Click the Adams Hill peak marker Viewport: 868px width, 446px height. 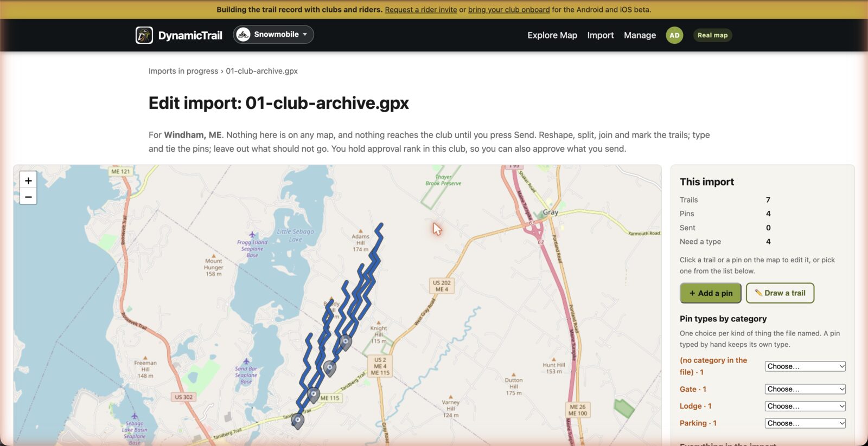pyautogui.click(x=361, y=230)
